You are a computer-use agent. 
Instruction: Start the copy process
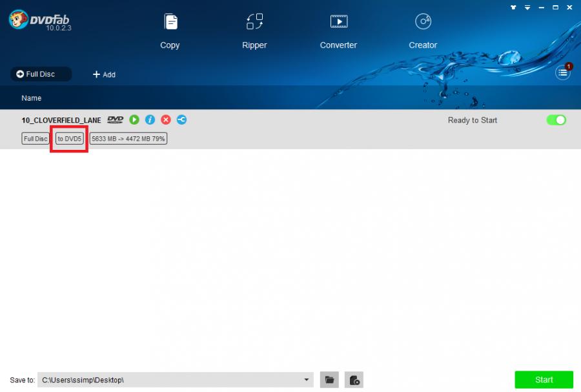click(544, 380)
